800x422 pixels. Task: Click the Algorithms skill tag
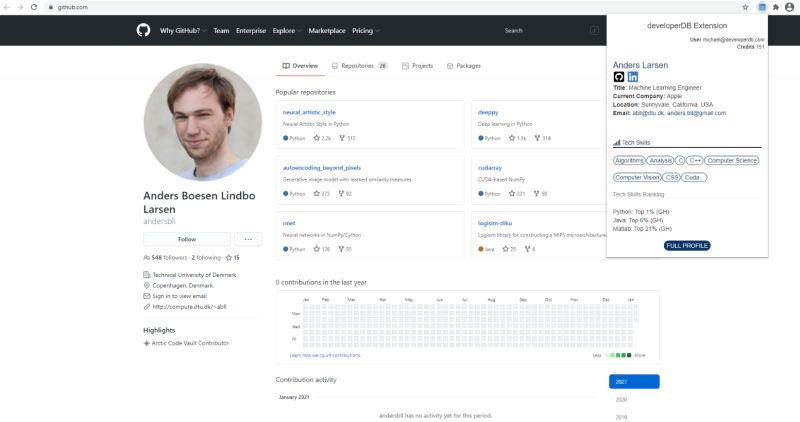click(x=629, y=160)
